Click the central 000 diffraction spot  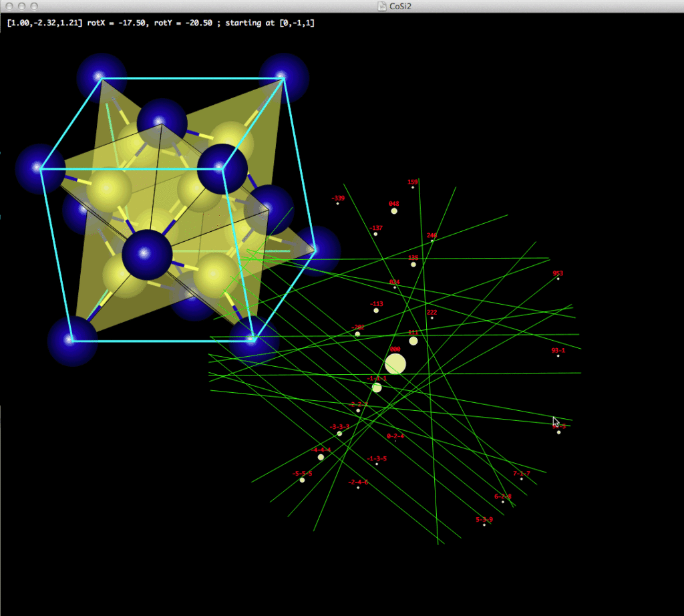pos(395,364)
